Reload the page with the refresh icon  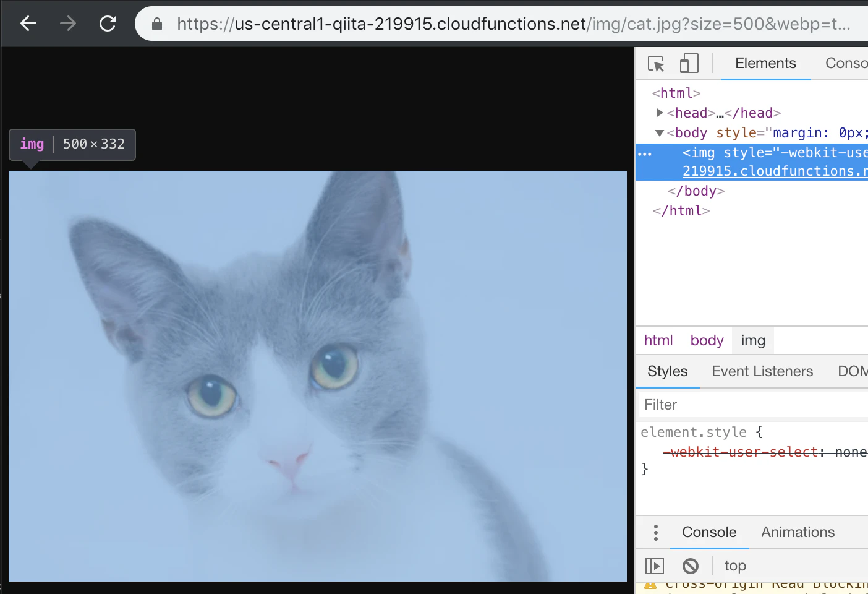(108, 24)
